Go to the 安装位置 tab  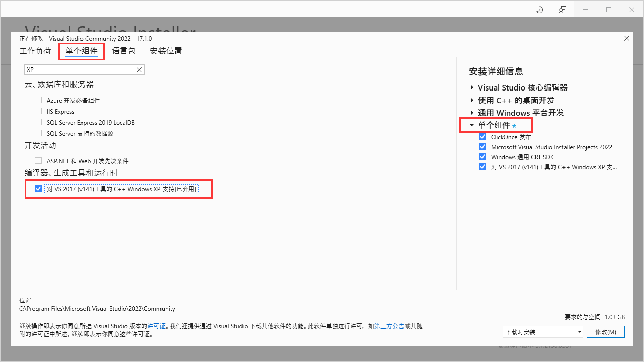166,51
